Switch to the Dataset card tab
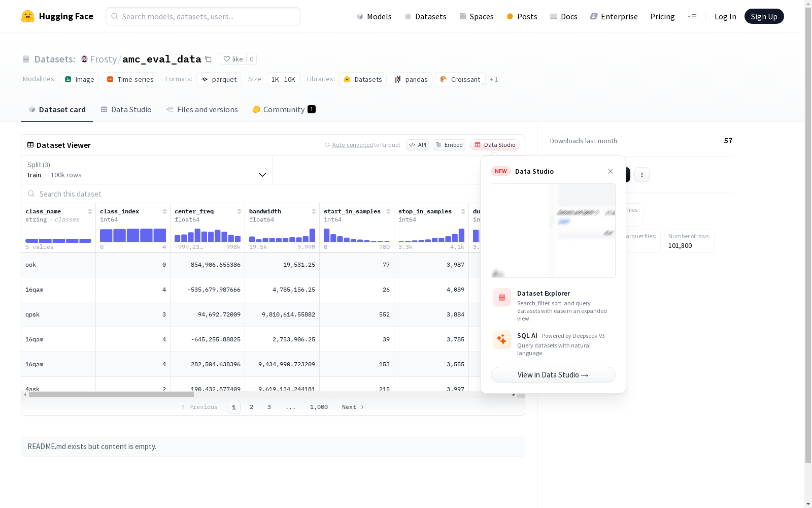812x508 pixels. tap(57, 109)
